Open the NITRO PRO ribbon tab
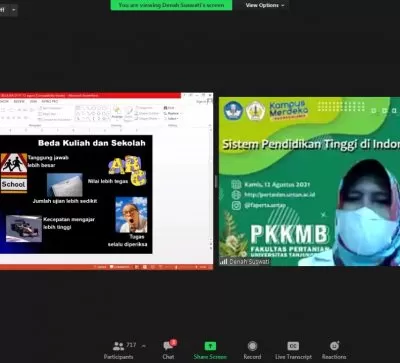400x363 pixels. pyautogui.click(x=50, y=101)
